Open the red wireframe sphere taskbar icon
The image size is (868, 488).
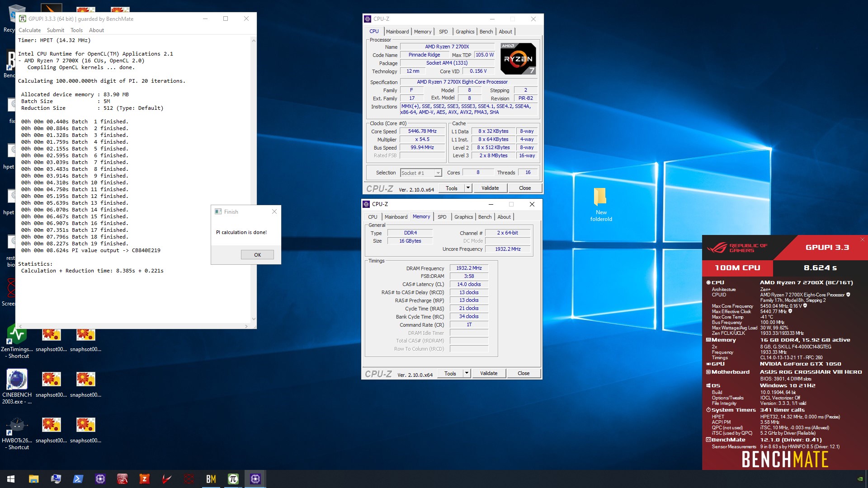tap(189, 479)
